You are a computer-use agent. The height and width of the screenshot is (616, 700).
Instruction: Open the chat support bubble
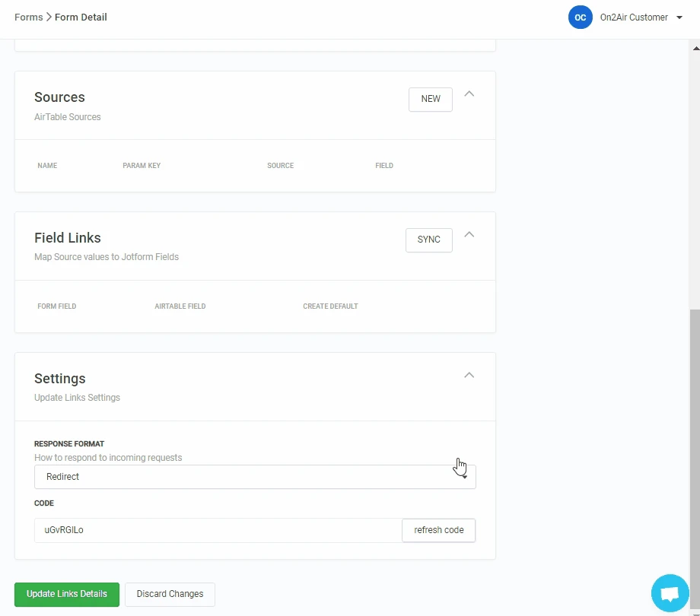[670, 593]
